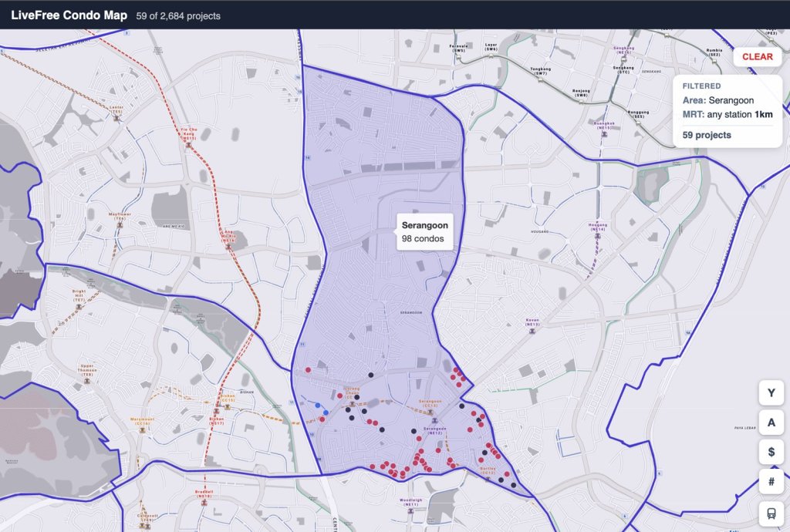The width and height of the screenshot is (790, 532).
Task: Select the Fernvale (SW5) LRT marker
Action: click(x=458, y=57)
